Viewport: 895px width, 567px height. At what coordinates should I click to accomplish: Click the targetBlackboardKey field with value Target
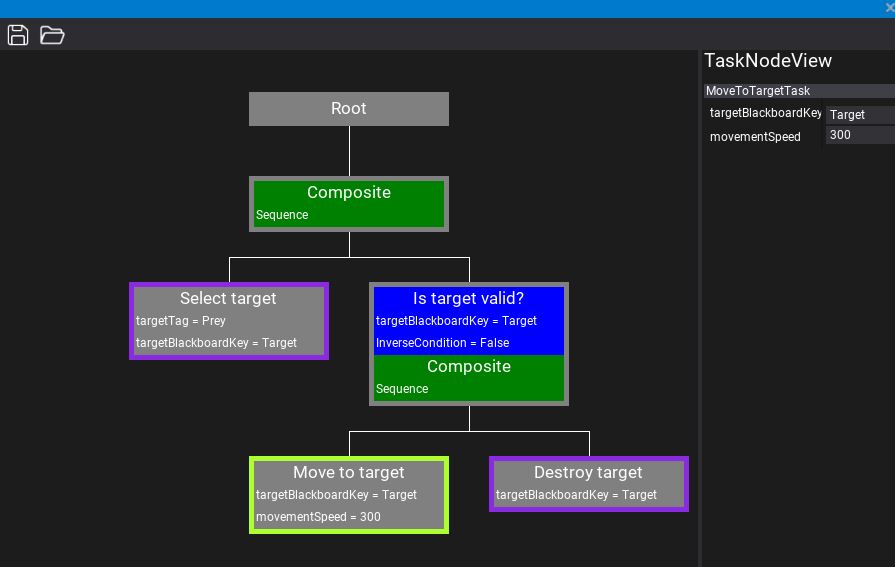click(860, 115)
